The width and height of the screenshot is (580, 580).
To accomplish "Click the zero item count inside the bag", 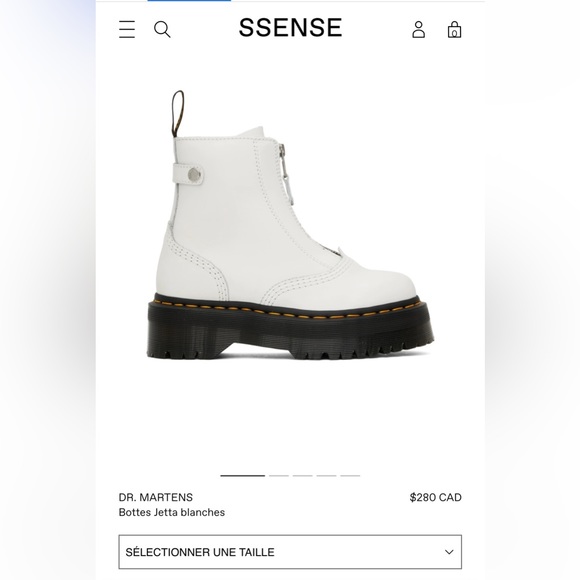I will 454,33.
